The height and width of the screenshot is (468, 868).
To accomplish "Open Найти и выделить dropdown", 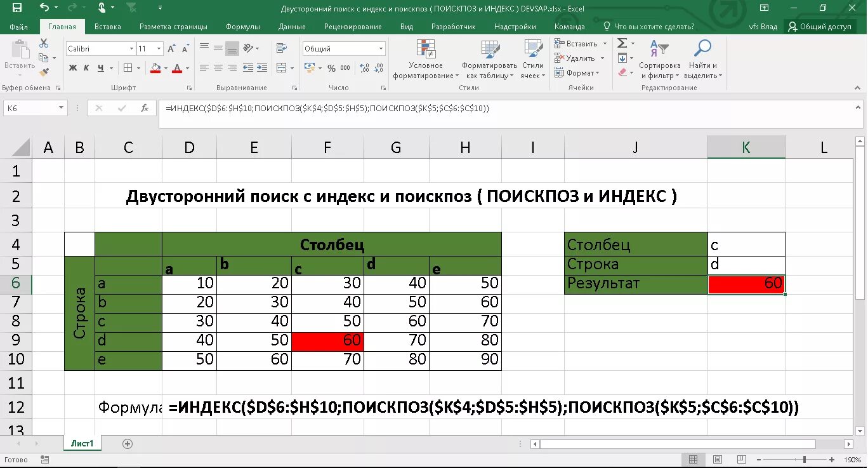I will tap(703, 58).
